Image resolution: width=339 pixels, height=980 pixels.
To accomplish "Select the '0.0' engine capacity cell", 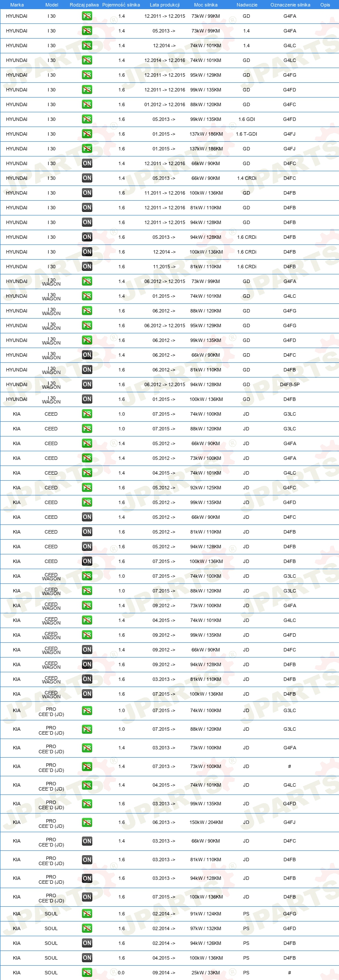I will [121, 973].
